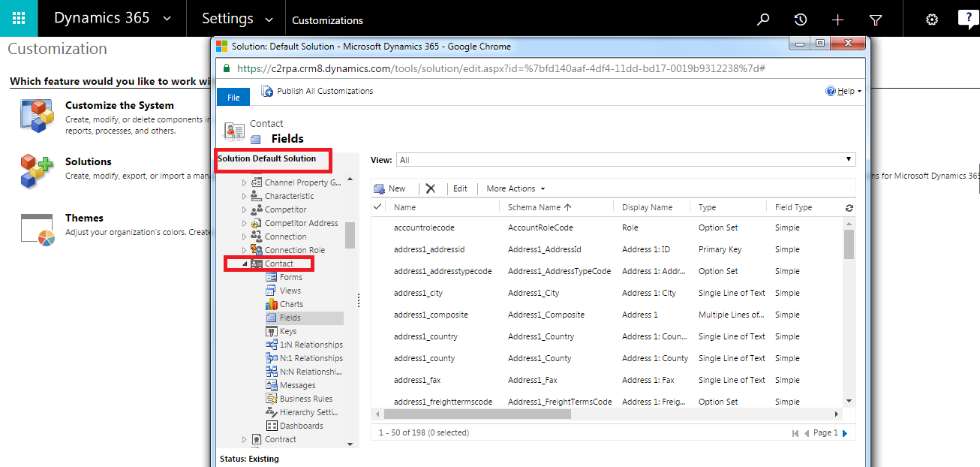The image size is (980, 467).
Task: Open the Dynamics 365 dropdown chevron
Action: coord(167,19)
